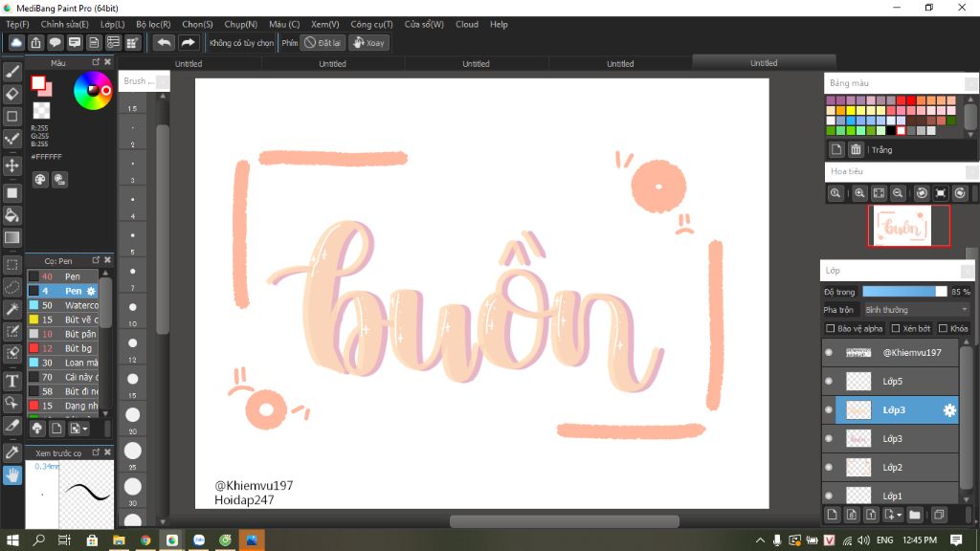Open the color palette icon in Màu panel

pyautogui.click(x=40, y=180)
